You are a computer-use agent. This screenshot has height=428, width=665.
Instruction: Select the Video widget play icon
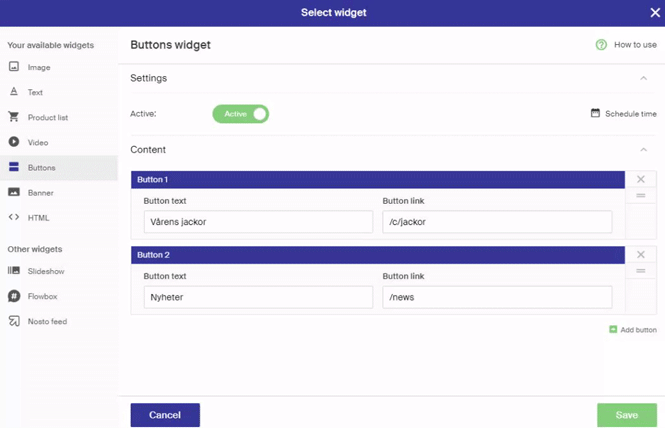point(14,142)
